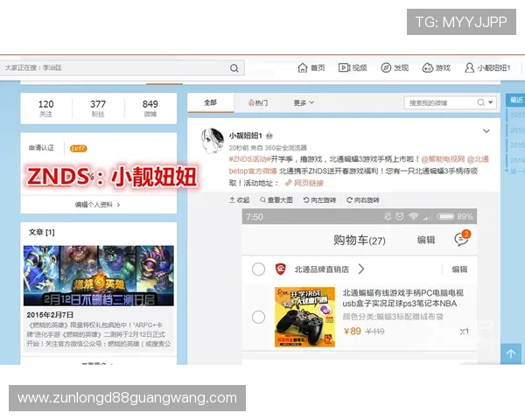
Task: Click the Lv17 level badge
Action: pyautogui.click(x=79, y=149)
